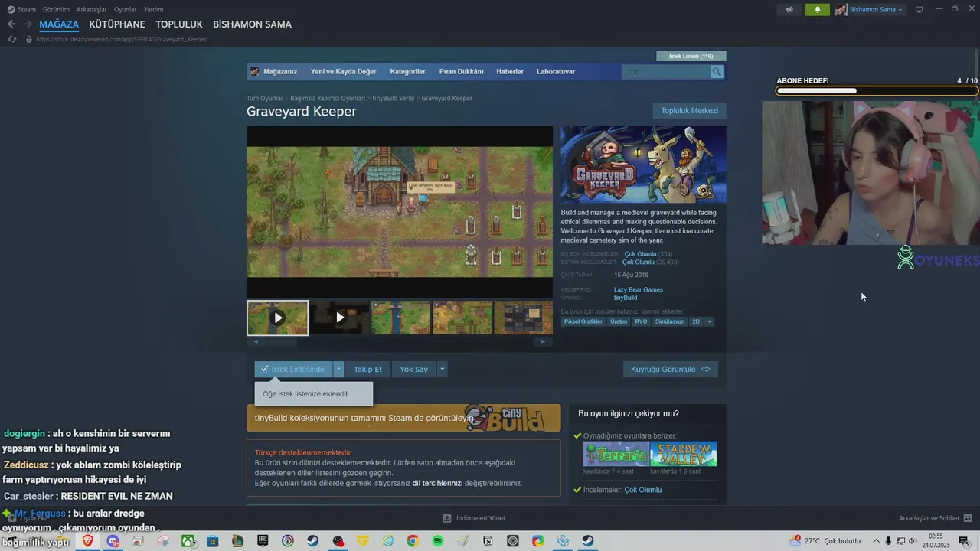980x551 pixels.
Task: Open the announcements megaphone button
Action: (x=789, y=9)
